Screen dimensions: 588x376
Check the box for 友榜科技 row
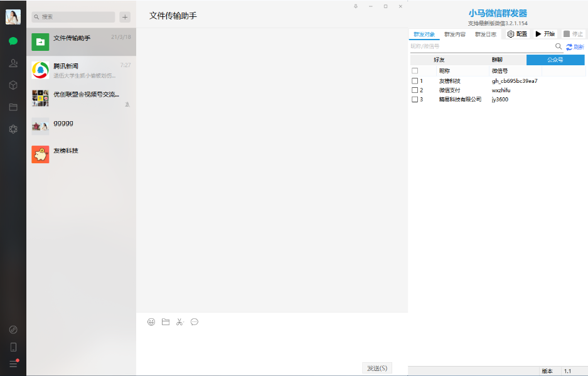415,81
